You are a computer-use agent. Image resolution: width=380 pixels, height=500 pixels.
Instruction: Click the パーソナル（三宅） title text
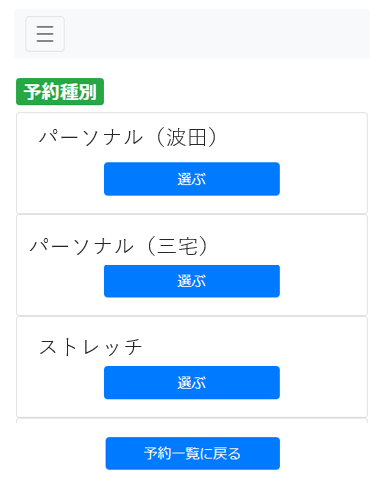pyautogui.click(x=119, y=246)
